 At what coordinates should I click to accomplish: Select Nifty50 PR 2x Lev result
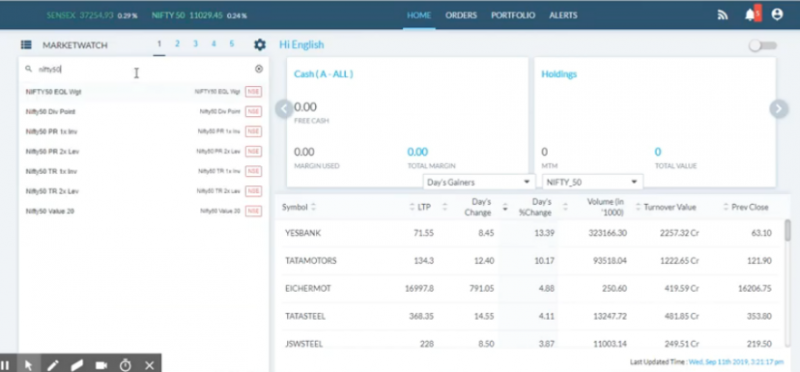[143, 152]
